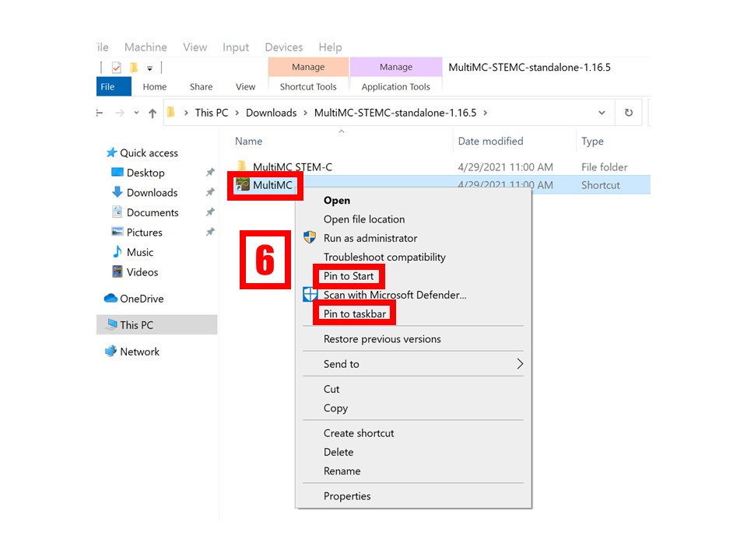
Task: Open Documents from the sidebar icon
Action: point(117,212)
